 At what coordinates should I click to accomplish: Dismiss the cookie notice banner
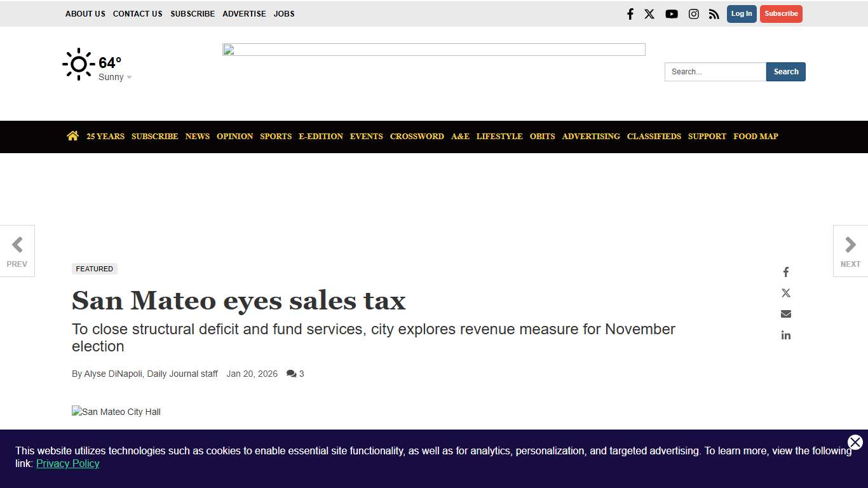(x=855, y=442)
